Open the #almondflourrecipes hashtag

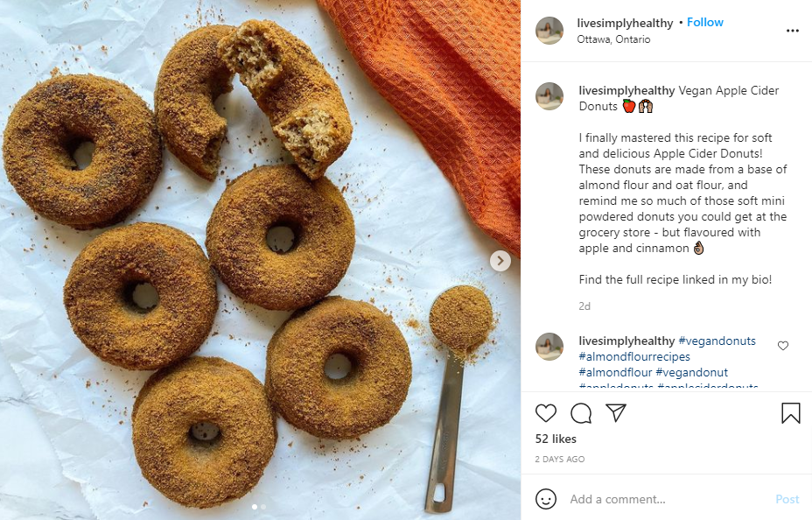(634, 356)
